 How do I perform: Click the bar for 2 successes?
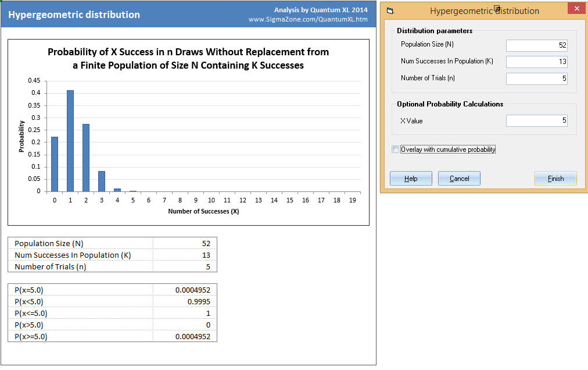click(86, 158)
